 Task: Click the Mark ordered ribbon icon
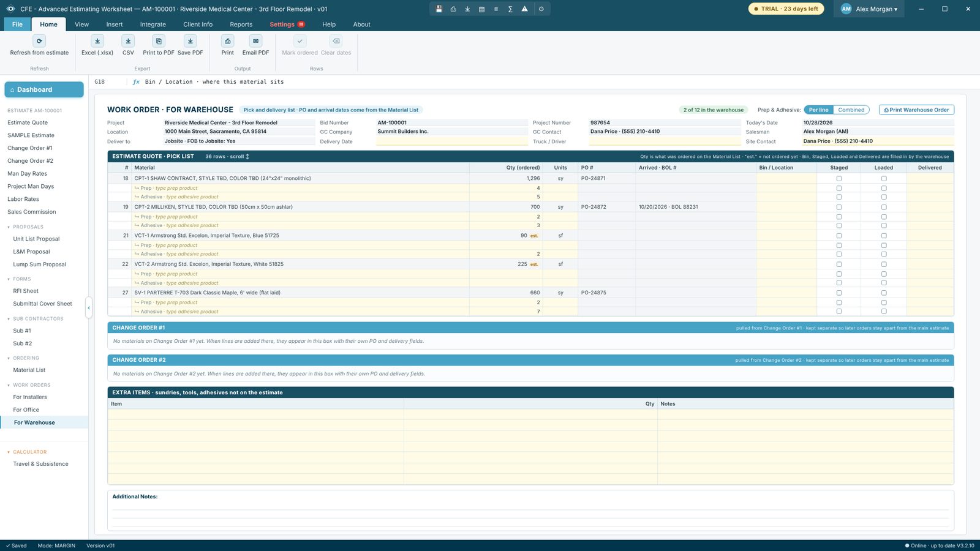coord(300,41)
